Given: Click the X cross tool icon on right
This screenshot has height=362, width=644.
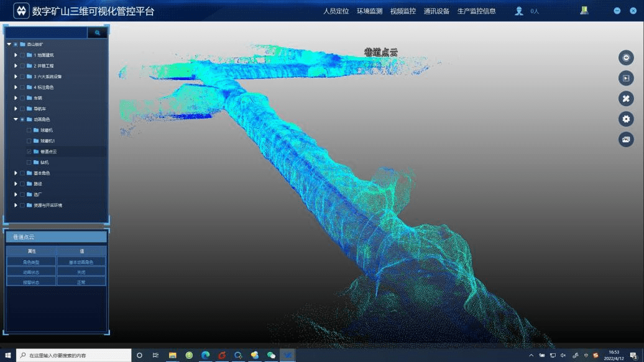Looking at the screenshot, I should (626, 98).
